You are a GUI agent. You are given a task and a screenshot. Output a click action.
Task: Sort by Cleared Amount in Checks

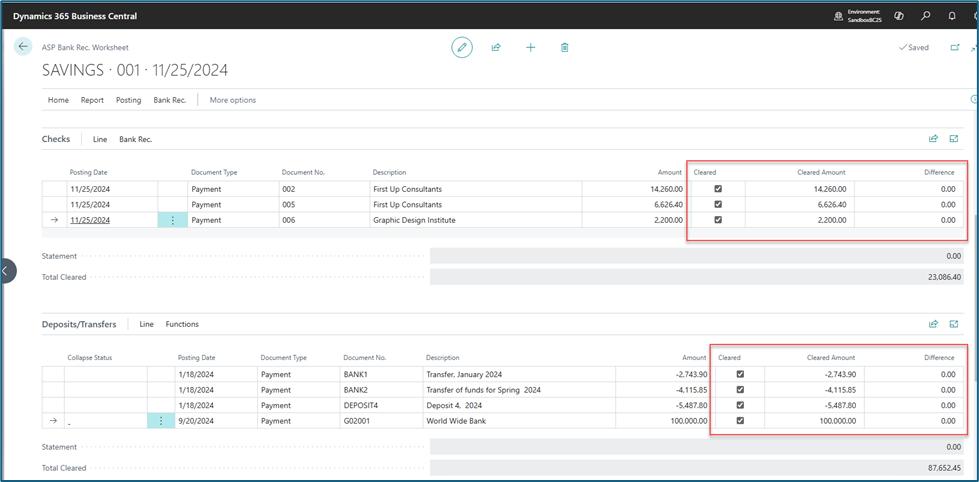(821, 172)
